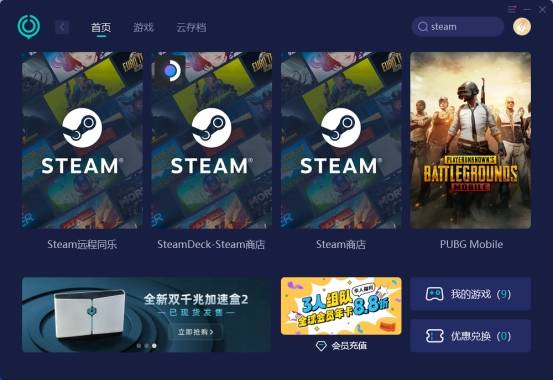The height and width of the screenshot is (381, 553).
Task: Click the SteamDeck badge on second card
Action: [170, 70]
